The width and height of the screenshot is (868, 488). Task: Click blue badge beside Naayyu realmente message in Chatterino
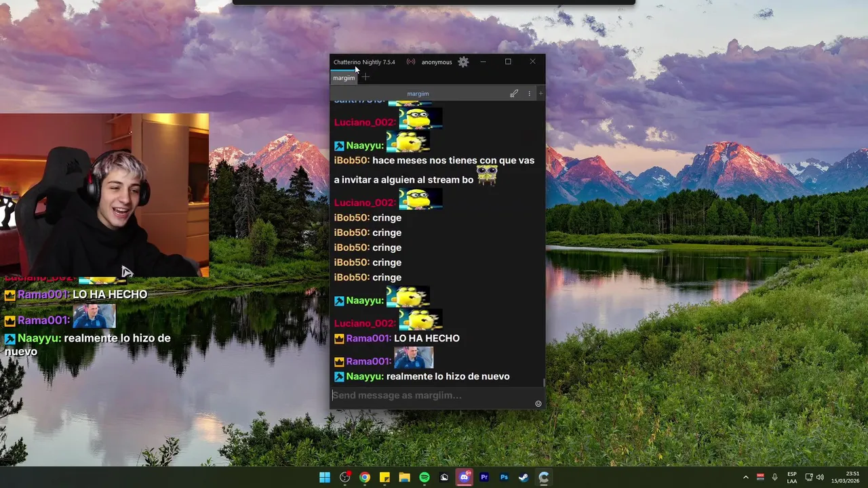(x=339, y=377)
